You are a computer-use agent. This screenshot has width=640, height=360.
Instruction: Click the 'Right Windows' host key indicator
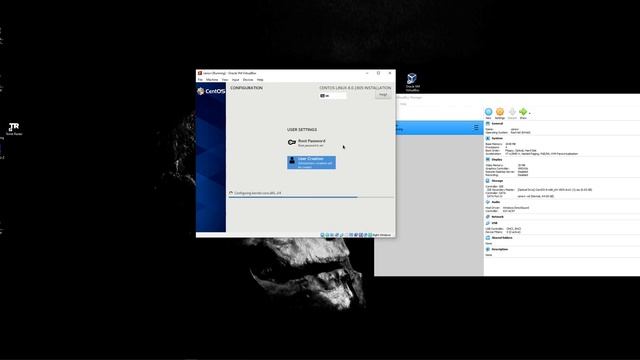point(382,235)
